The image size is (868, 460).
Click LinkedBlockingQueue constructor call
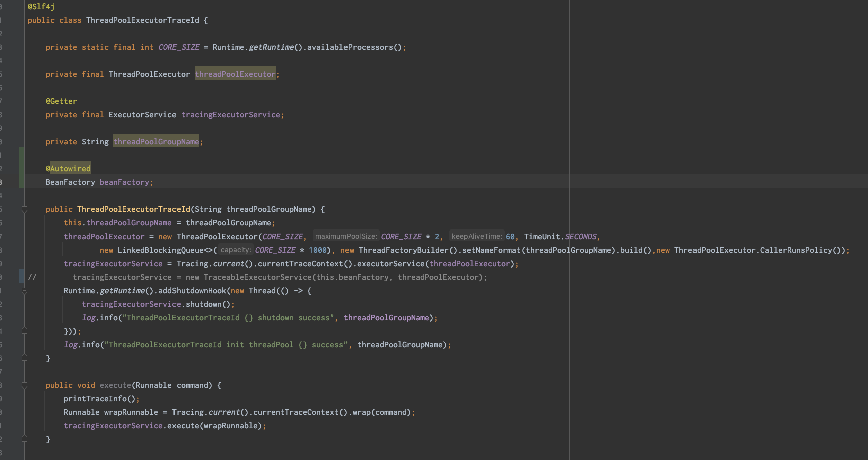pyautogui.click(x=160, y=250)
